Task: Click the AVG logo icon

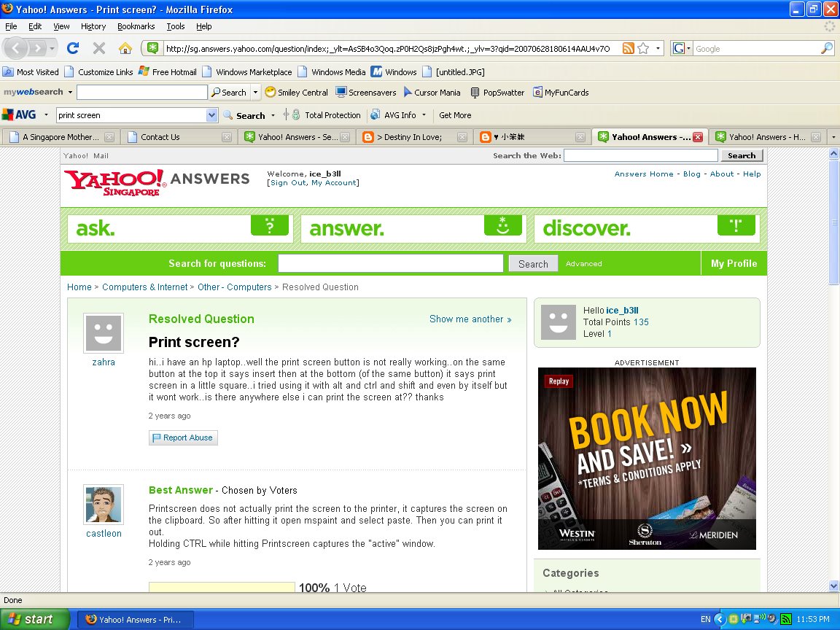Action: pos(19,114)
